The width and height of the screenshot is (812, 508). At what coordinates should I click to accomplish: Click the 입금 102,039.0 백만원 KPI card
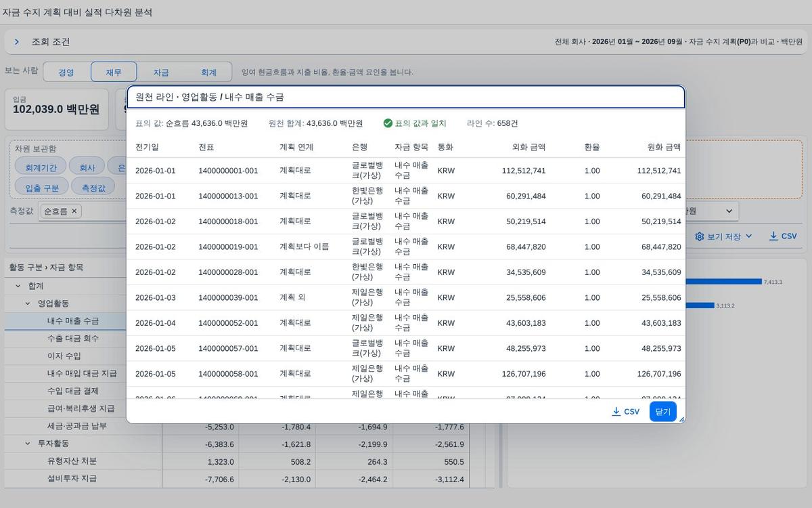57,109
